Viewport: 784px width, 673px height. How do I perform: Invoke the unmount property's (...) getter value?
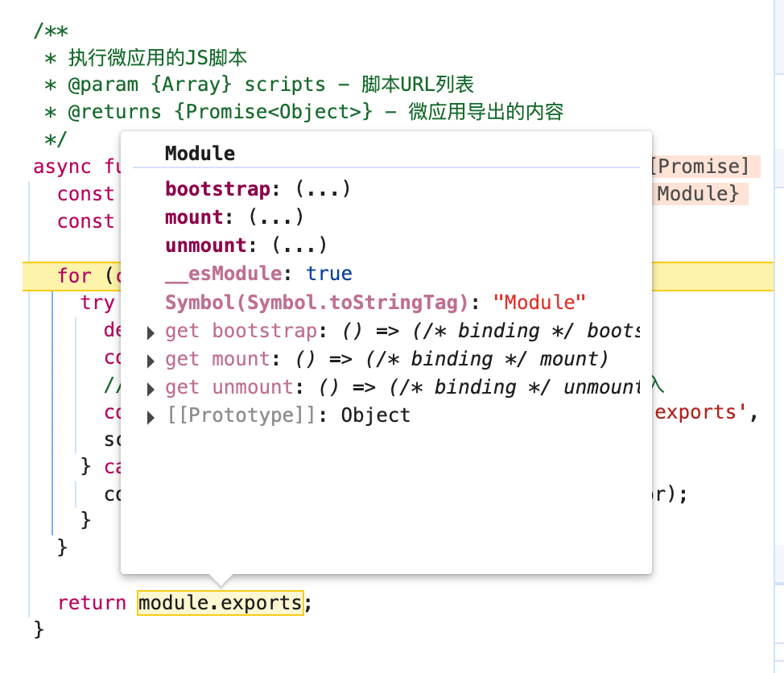tap(299, 245)
